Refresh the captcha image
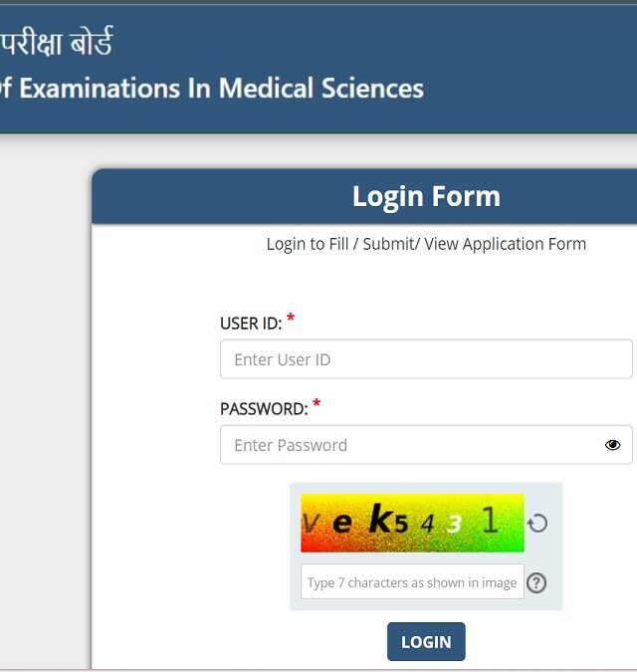The height and width of the screenshot is (672, 637). pyautogui.click(x=537, y=524)
